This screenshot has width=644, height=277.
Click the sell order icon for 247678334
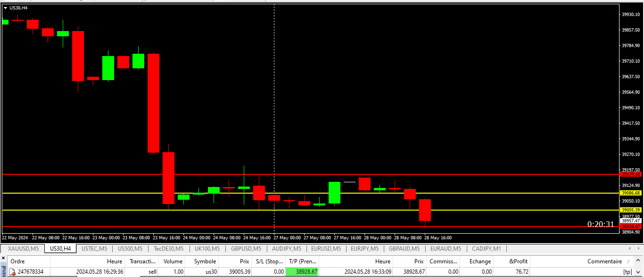pyautogui.click(x=12, y=272)
